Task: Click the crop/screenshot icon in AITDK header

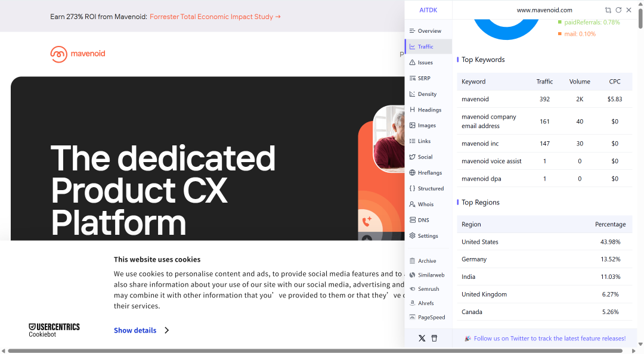Action: [608, 10]
